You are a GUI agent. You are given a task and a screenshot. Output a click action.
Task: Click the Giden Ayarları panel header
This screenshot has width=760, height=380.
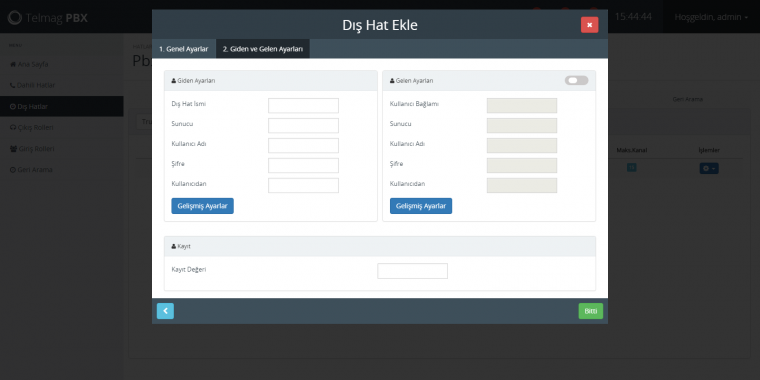[270, 80]
